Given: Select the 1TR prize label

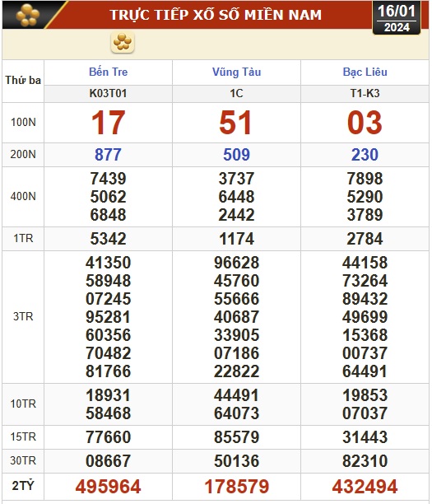Looking at the screenshot, I should [23, 239].
